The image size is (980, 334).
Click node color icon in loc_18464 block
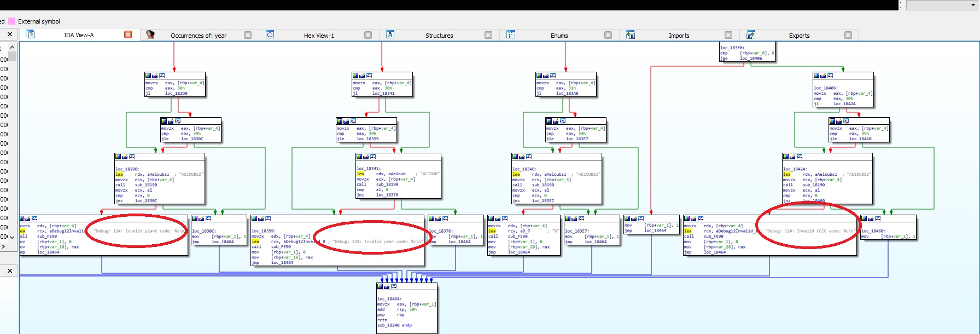pos(381,286)
